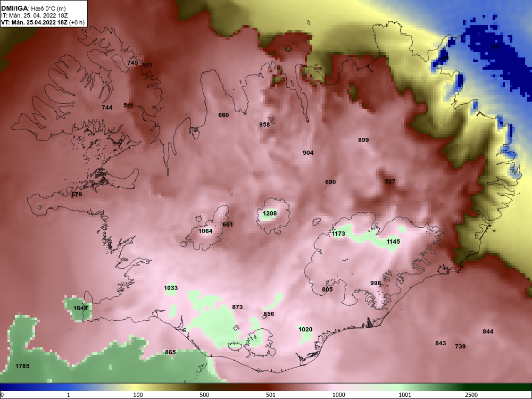Click the 843 height value
Screen dimensions: 532x399
click(x=440, y=343)
